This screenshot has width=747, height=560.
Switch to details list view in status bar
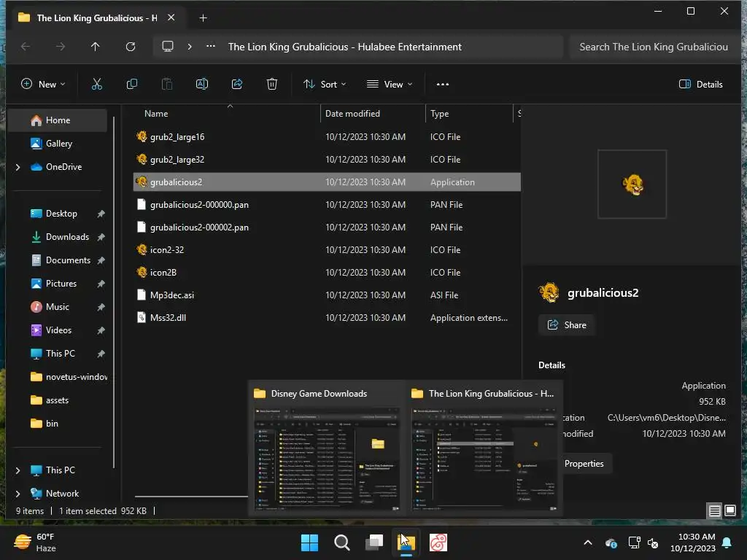pyautogui.click(x=715, y=511)
